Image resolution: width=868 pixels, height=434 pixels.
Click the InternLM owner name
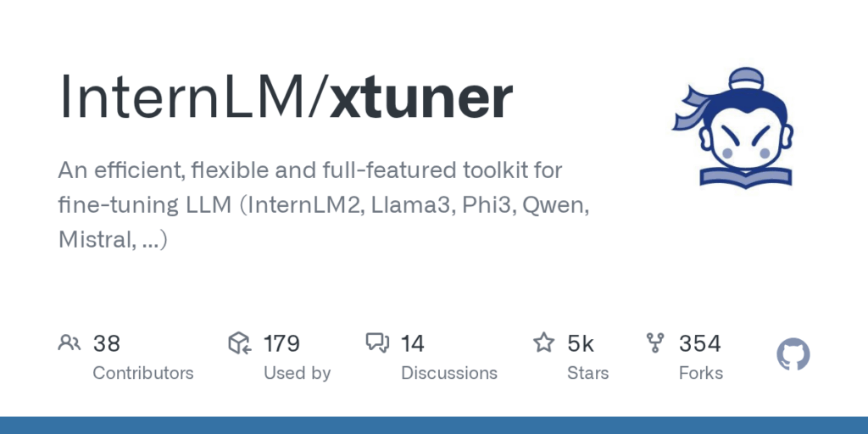click(182, 97)
